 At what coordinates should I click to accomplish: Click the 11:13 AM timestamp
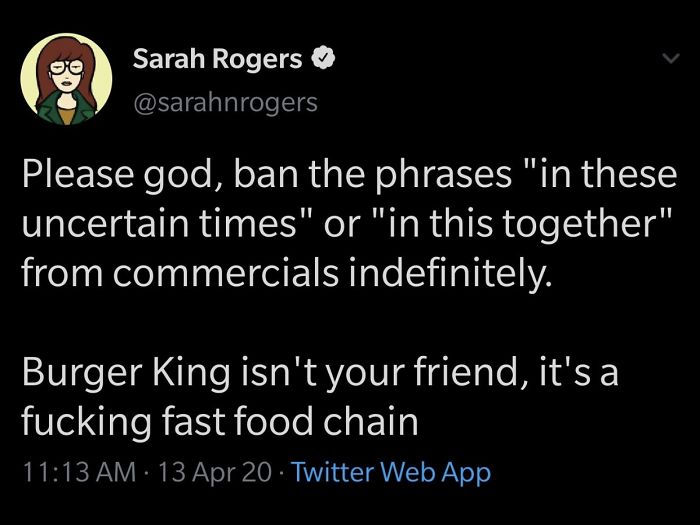point(79,472)
